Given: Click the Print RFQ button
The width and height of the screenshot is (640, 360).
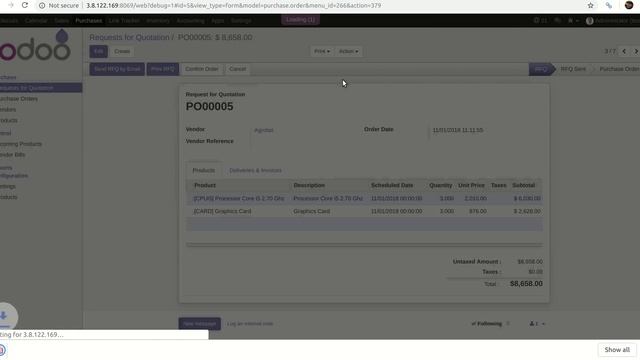Looking at the screenshot, I should coord(162,69).
